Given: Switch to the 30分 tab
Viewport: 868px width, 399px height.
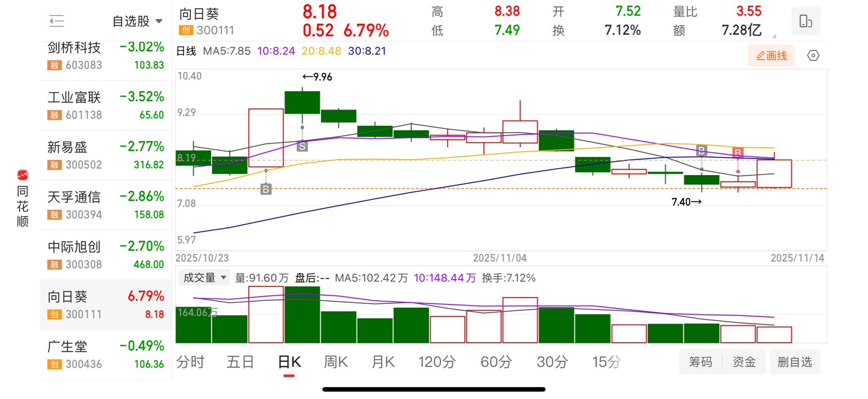Looking at the screenshot, I should pos(552,362).
